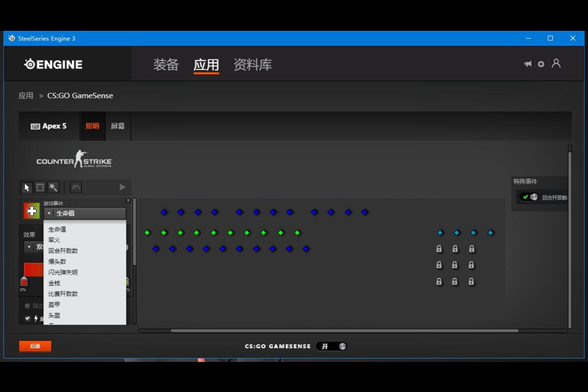Image resolution: width=588 pixels, height=392 pixels.
Task: Toggle the CS:GO GameSense 开 switch
Action: (x=331, y=346)
